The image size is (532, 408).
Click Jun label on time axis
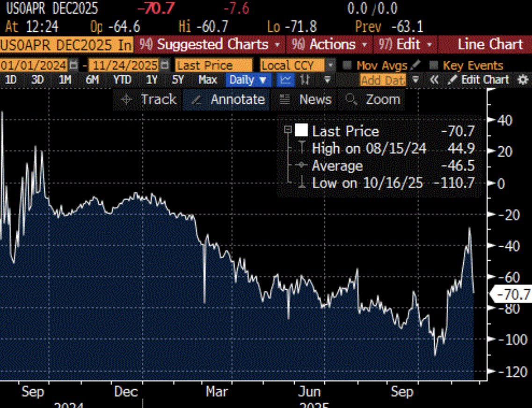[309, 392]
